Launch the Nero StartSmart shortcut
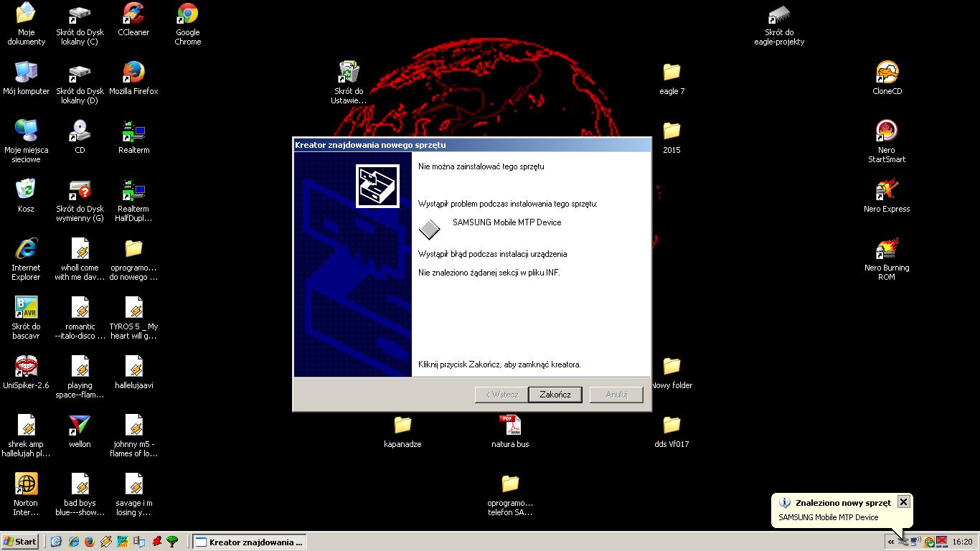This screenshot has height=551, width=980. point(887,141)
